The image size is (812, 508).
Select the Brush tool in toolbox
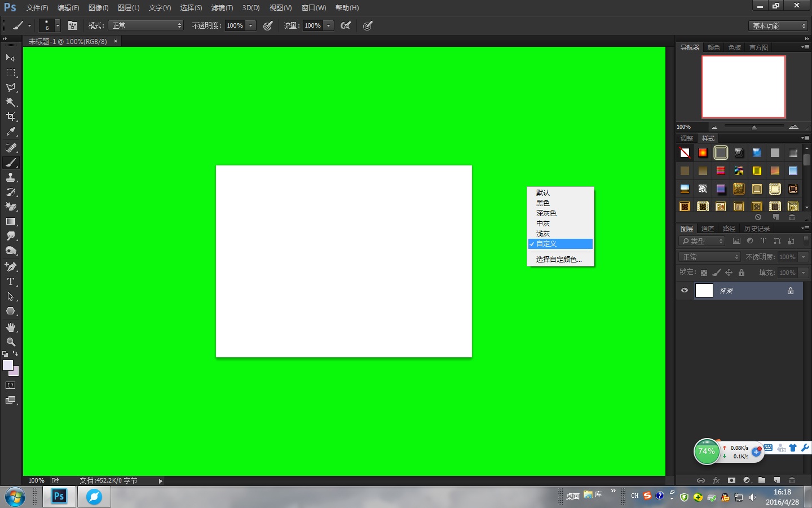tap(11, 163)
